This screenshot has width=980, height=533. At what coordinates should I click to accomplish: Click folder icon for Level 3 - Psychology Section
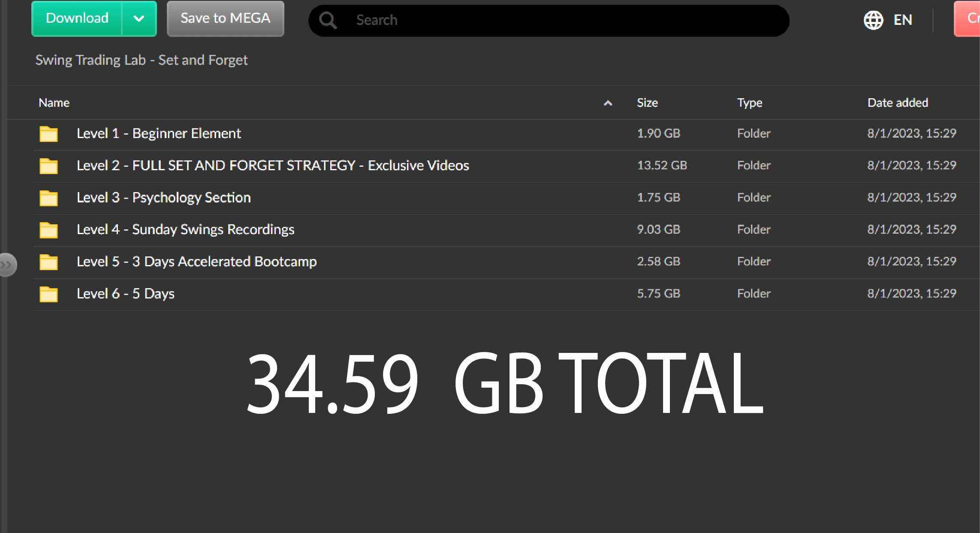tap(48, 198)
